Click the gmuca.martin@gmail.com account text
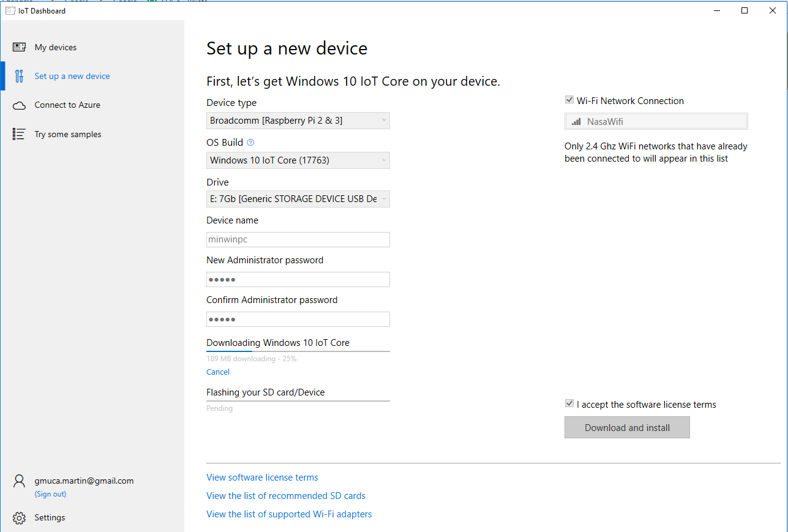788x532 pixels. tap(84, 481)
